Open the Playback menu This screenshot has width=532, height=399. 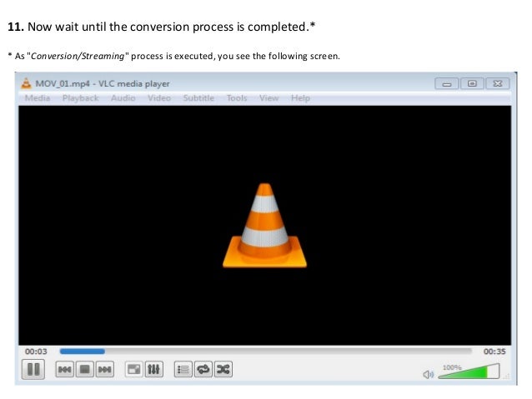(x=80, y=98)
